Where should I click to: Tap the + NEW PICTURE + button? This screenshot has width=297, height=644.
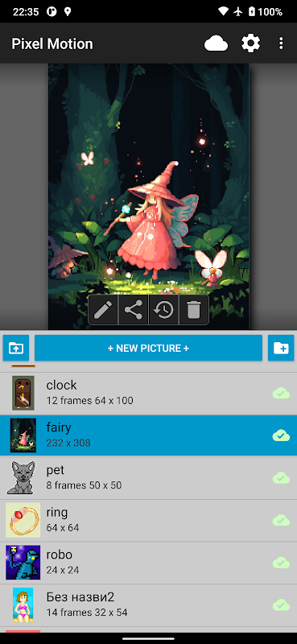(x=148, y=349)
